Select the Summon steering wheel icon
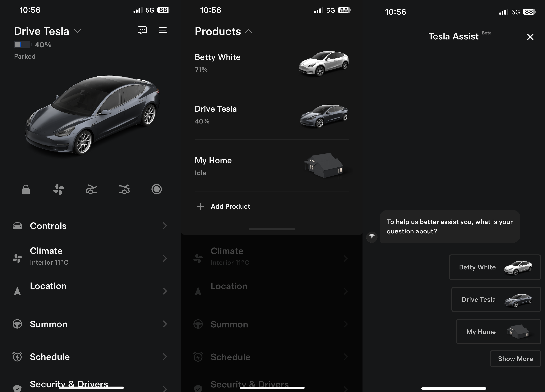 pyautogui.click(x=17, y=324)
